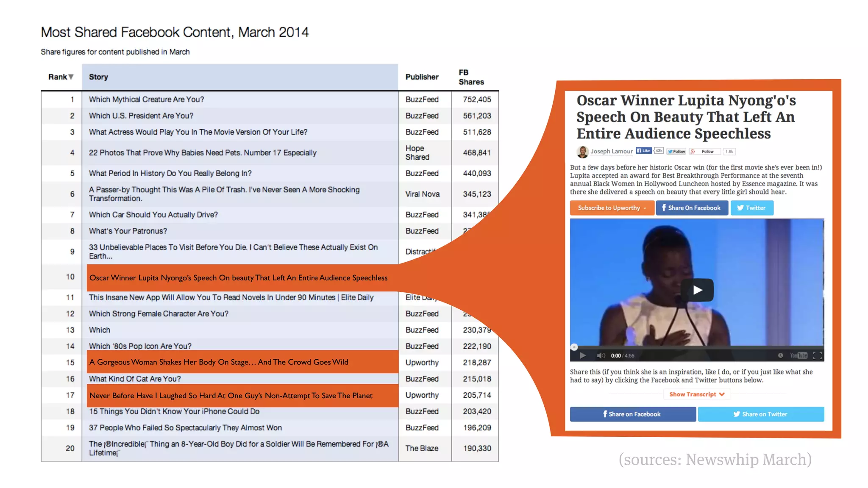Click the Facebook Like button beside the author

(644, 151)
